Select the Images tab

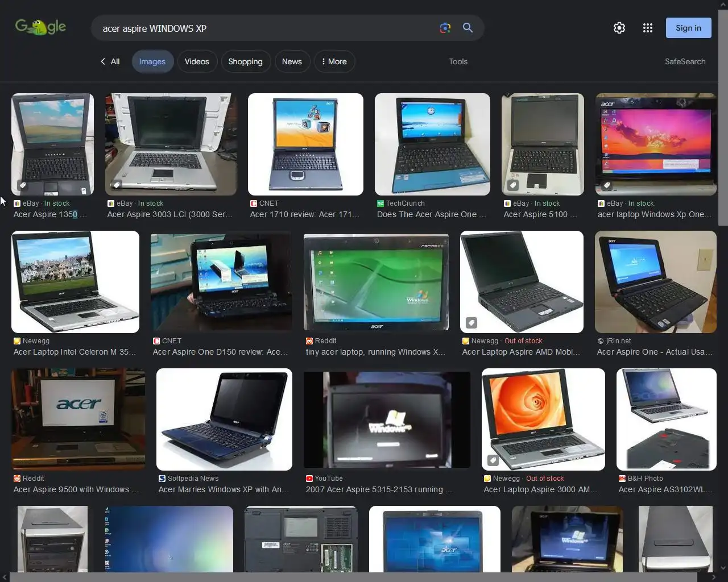152,61
